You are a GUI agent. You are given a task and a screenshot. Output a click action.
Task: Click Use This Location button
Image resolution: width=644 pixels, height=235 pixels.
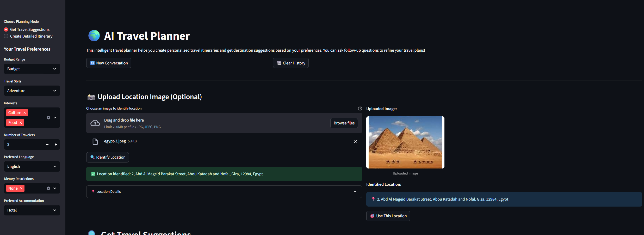click(388, 216)
